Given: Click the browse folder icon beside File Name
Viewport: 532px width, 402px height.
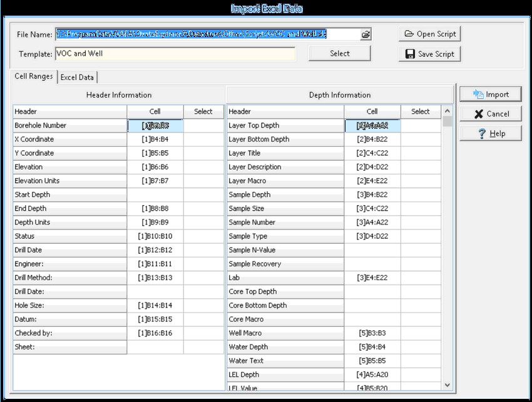Looking at the screenshot, I should [x=366, y=34].
